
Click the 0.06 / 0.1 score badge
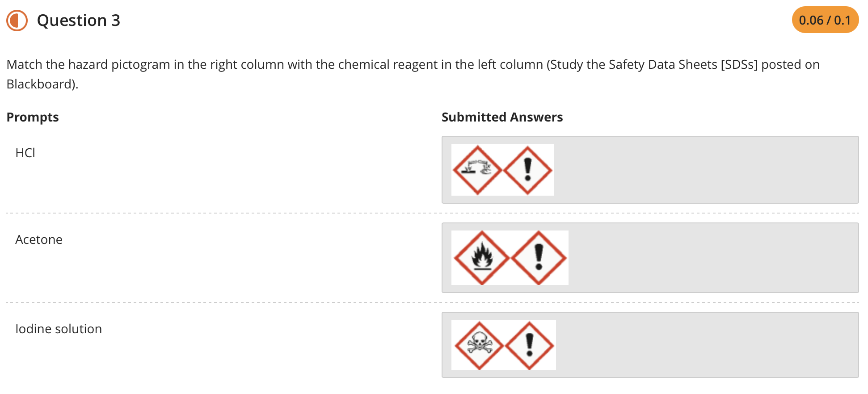click(x=825, y=20)
